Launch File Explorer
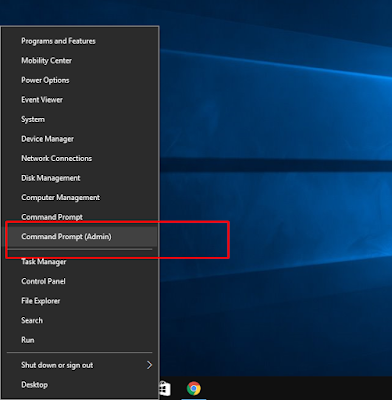Image resolution: width=392 pixels, height=400 pixels. coord(80,301)
